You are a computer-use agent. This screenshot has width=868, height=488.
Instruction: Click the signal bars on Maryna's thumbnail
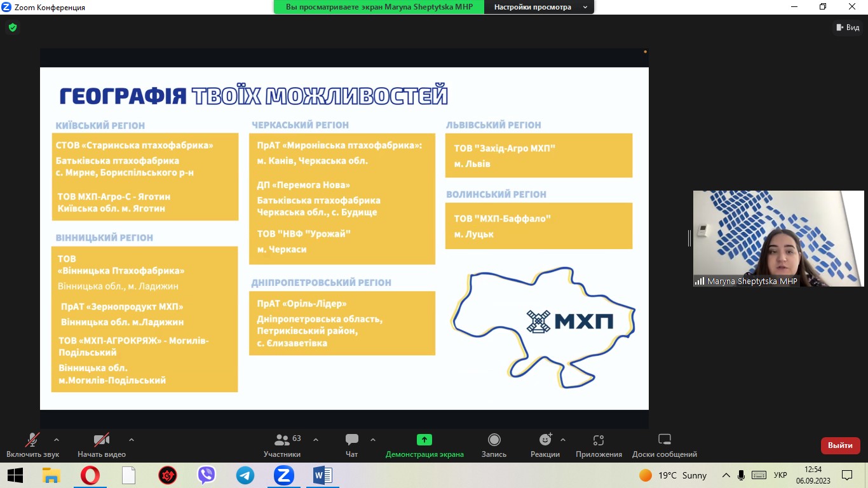(x=700, y=281)
